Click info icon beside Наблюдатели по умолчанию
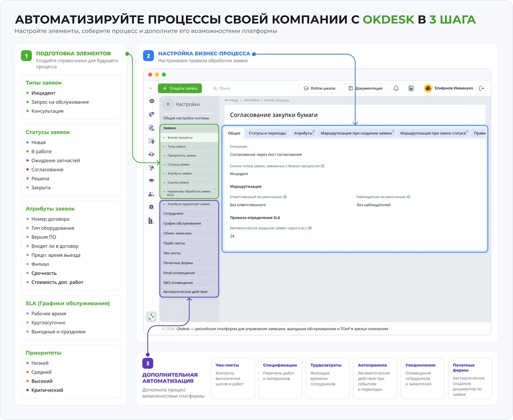This screenshot has width=513, height=420. click(408, 197)
